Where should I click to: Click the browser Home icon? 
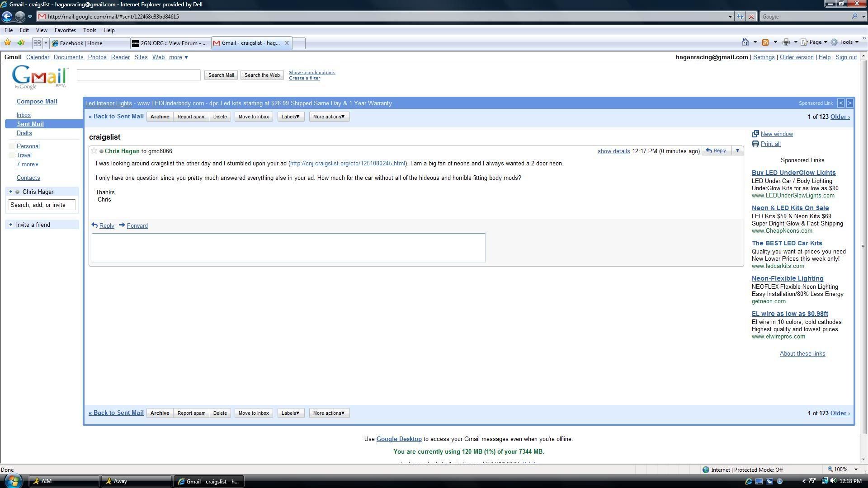tap(745, 42)
